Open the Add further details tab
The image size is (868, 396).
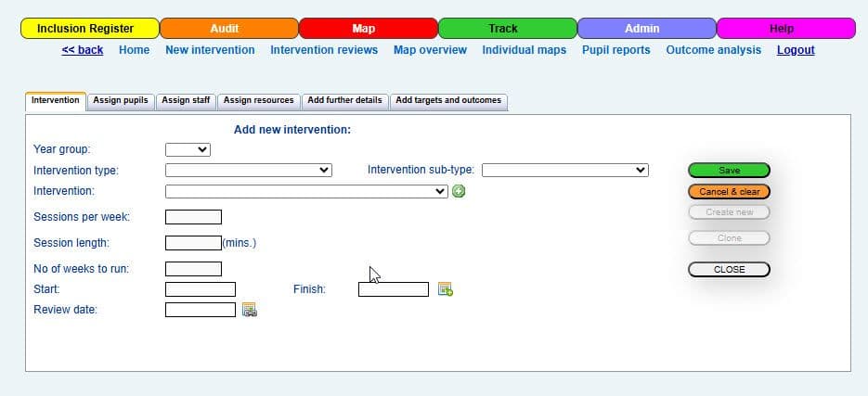pos(344,101)
